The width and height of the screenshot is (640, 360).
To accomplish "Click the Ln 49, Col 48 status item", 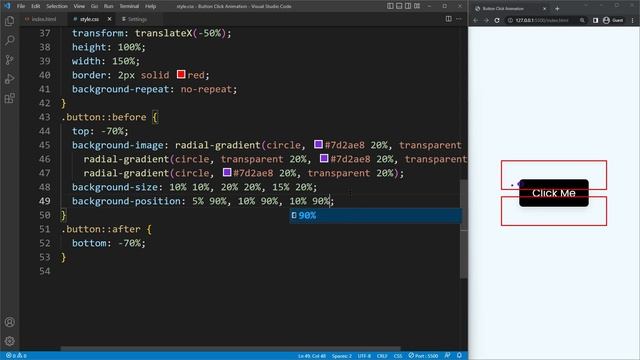I will (311, 356).
